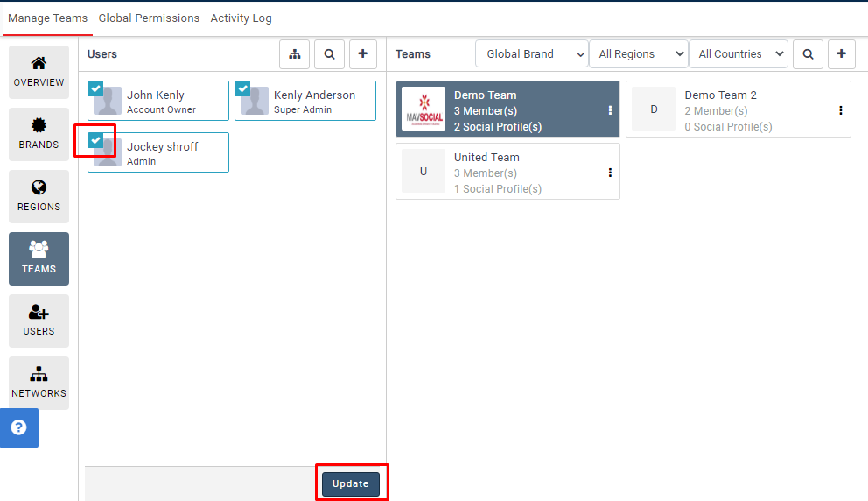Search users with magnifier icon
The height and width of the screenshot is (501, 868).
329,54
